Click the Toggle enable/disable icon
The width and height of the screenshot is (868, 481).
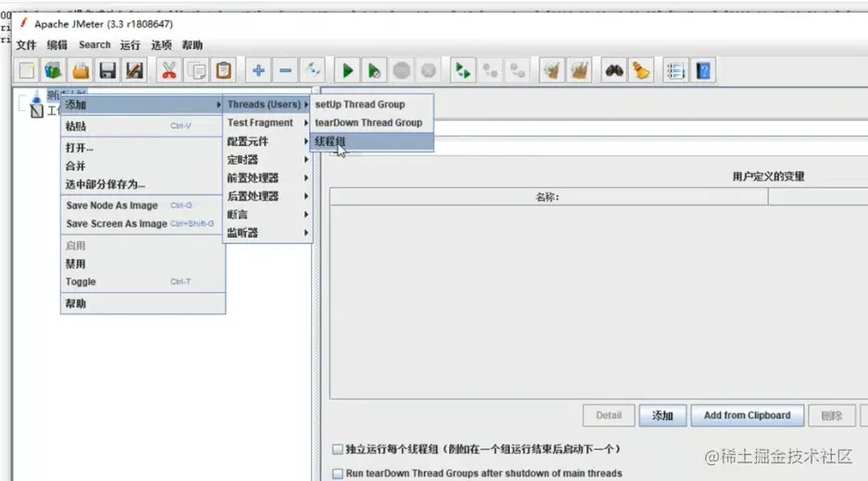(x=312, y=71)
